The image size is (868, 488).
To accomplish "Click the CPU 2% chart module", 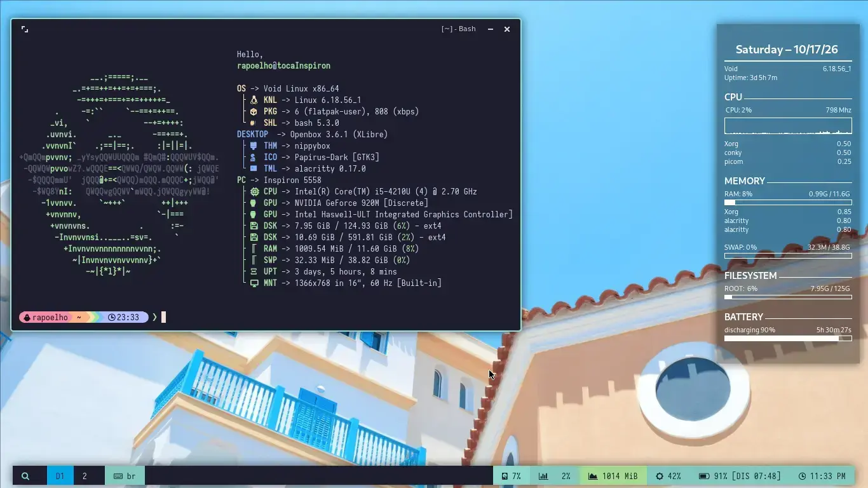I will coord(555,476).
